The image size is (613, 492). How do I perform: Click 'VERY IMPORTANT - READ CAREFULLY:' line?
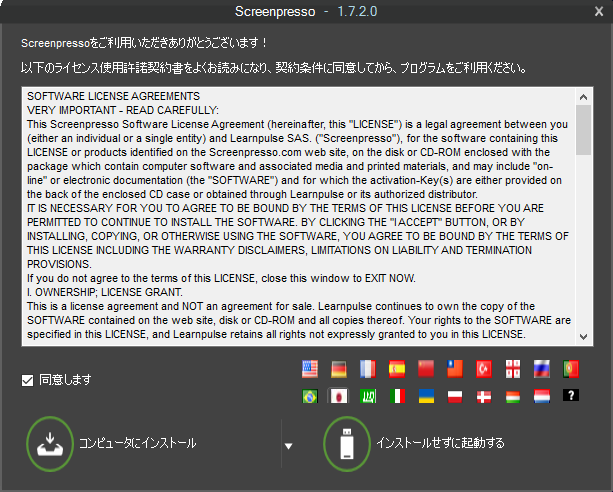pyautogui.click(x=123, y=110)
